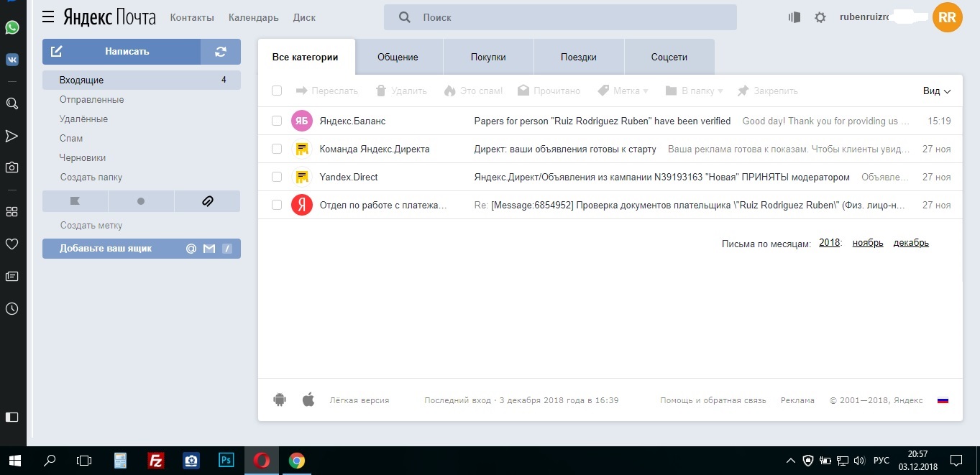Open bookmarks heart in sidebar

point(12,244)
